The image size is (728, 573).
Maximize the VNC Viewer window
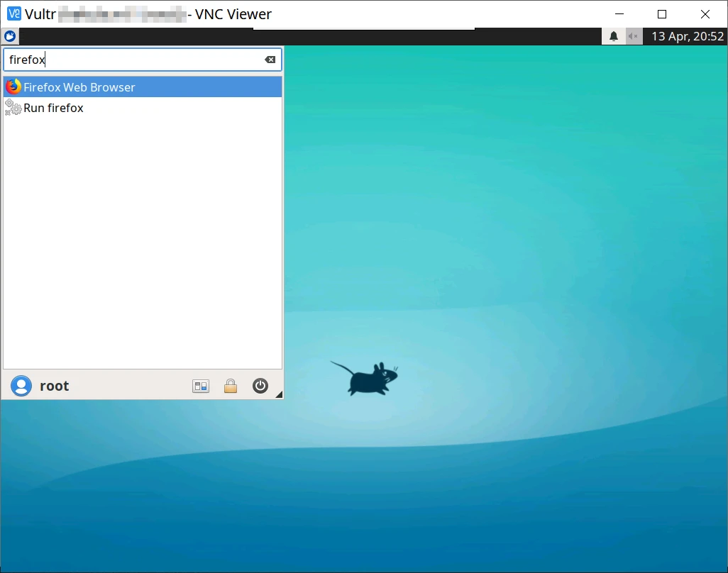(662, 14)
